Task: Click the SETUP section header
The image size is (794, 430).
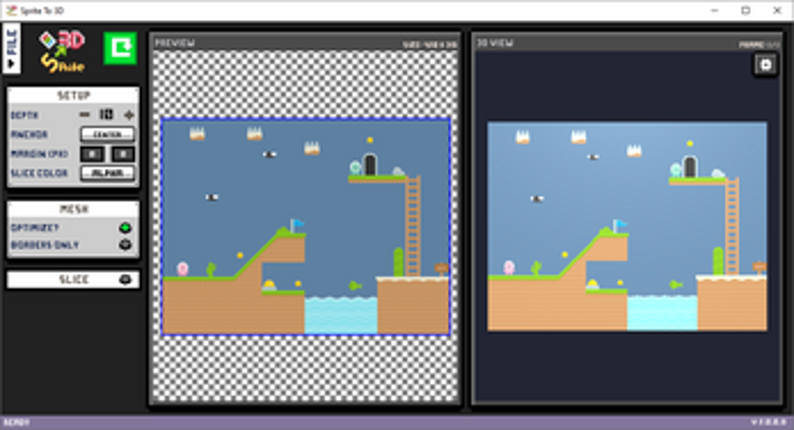Action: pos(73,96)
